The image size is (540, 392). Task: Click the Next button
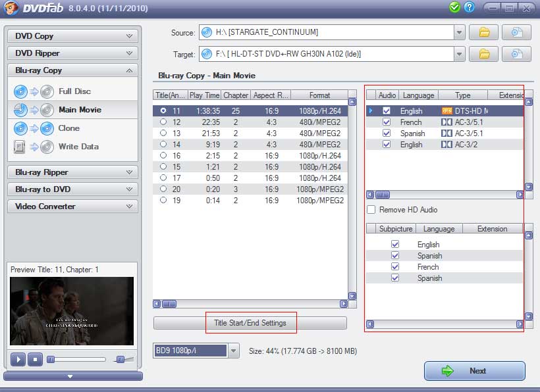[x=475, y=371]
